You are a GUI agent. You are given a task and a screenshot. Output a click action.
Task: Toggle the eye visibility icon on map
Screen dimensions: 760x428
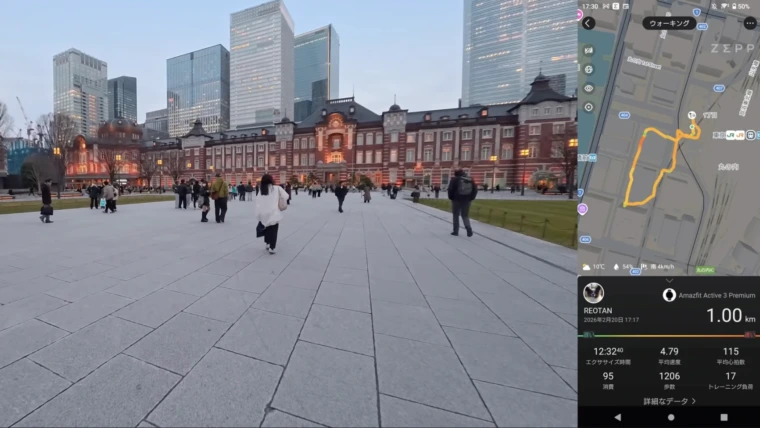(588, 88)
